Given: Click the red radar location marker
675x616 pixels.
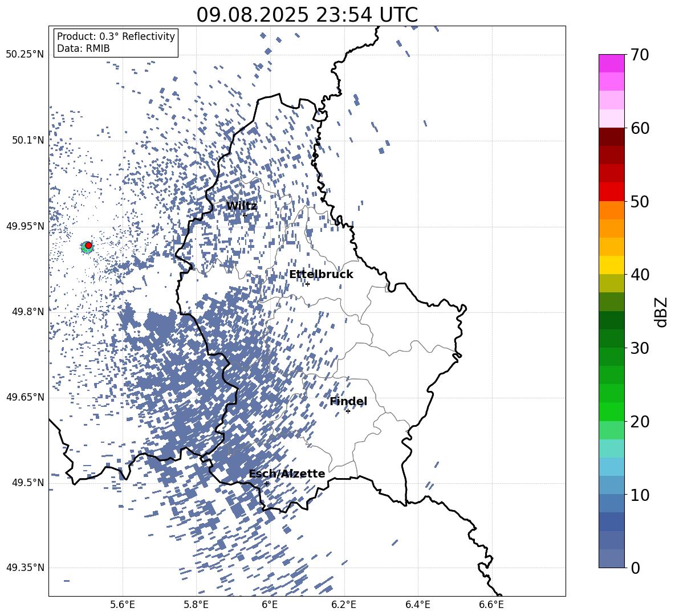Looking at the screenshot, I should click(x=88, y=246).
